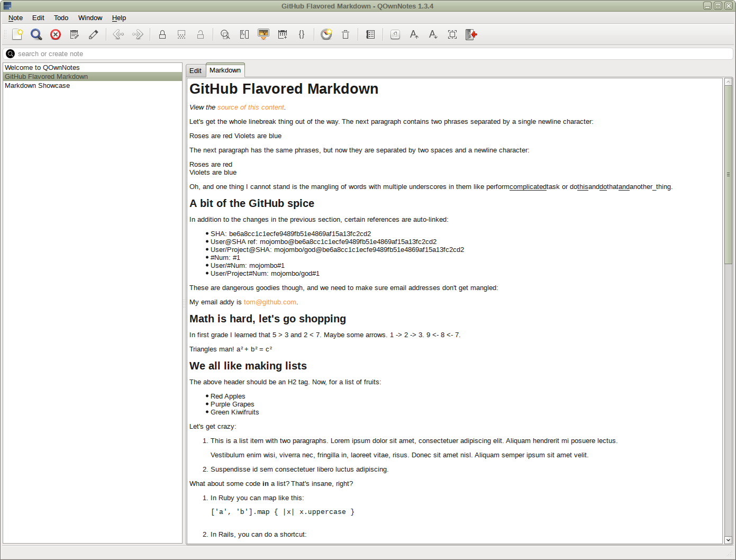This screenshot has width=736, height=560.
Task: Click the red circle remove note icon
Action: pyautogui.click(x=56, y=34)
